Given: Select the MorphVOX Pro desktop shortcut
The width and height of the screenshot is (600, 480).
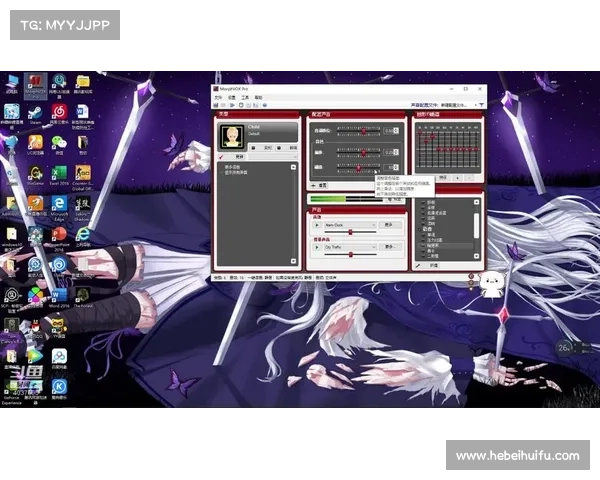Looking at the screenshot, I should pos(36,86).
